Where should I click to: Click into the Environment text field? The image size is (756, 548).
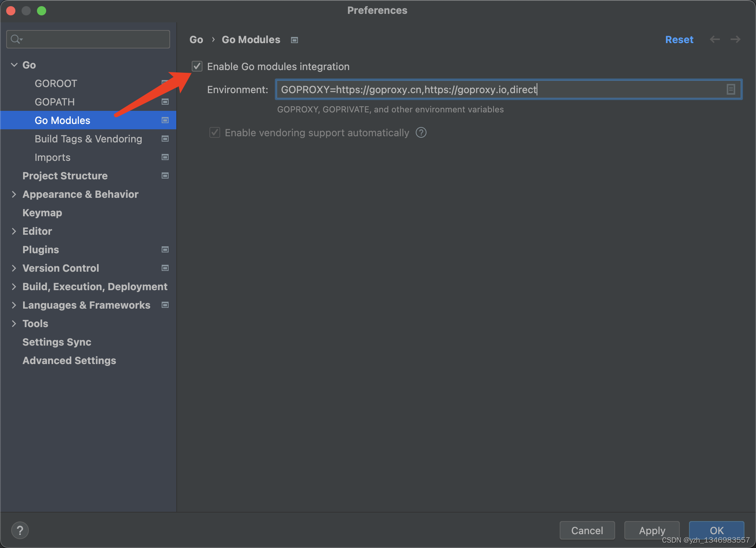500,89
